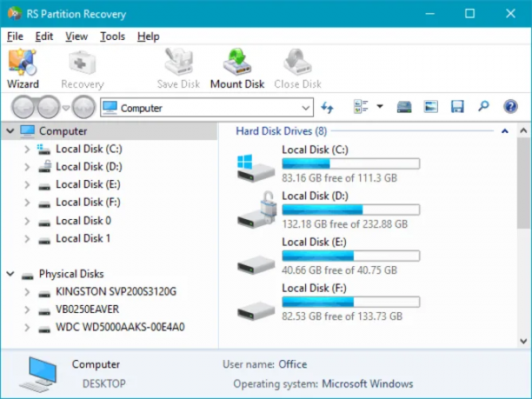Expand Local Disk 1 in tree

pyautogui.click(x=27, y=238)
